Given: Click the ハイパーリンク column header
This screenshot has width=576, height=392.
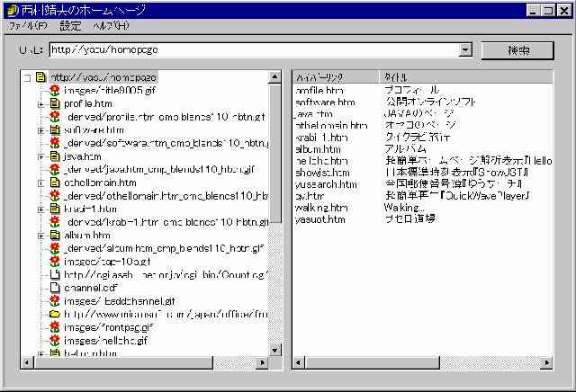Looking at the screenshot, I should pyautogui.click(x=336, y=77).
